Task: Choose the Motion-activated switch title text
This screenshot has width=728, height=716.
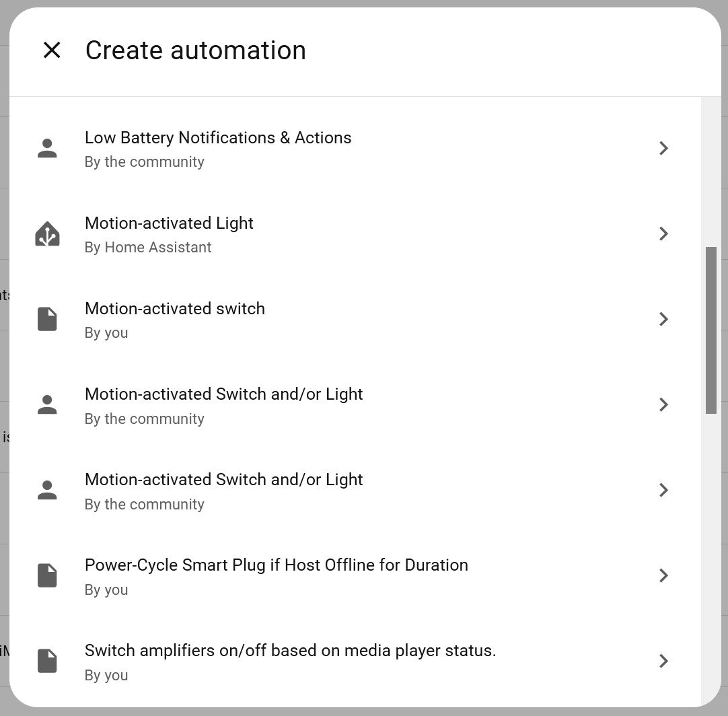Action: coord(175,309)
